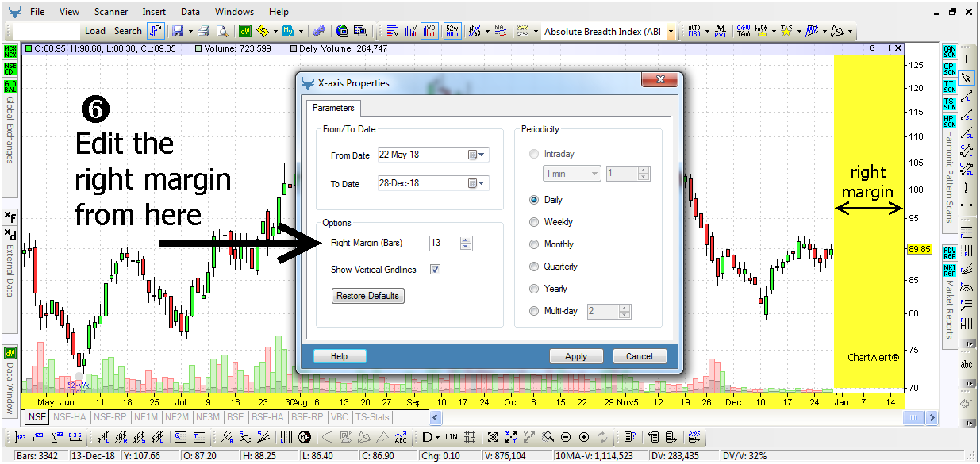The image size is (980, 464).
Task: Select the crosshair drawing tool
Action: [x=967, y=59]
